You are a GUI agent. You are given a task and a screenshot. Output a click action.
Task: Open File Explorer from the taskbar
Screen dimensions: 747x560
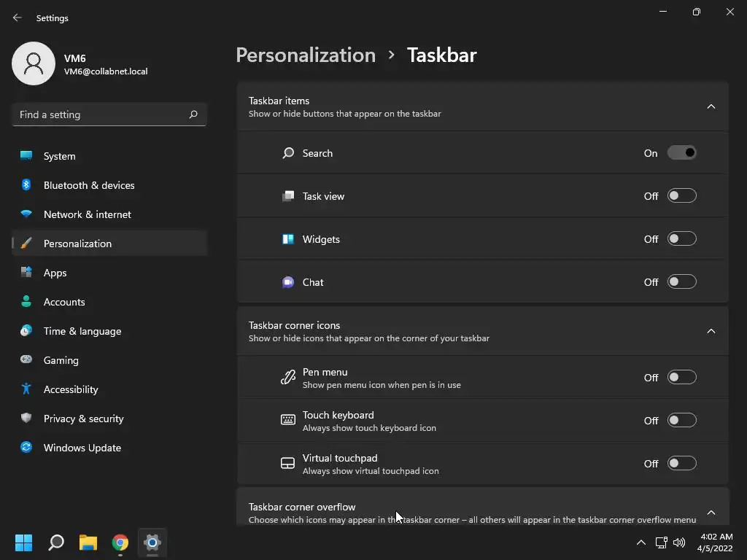click(88, 542)
